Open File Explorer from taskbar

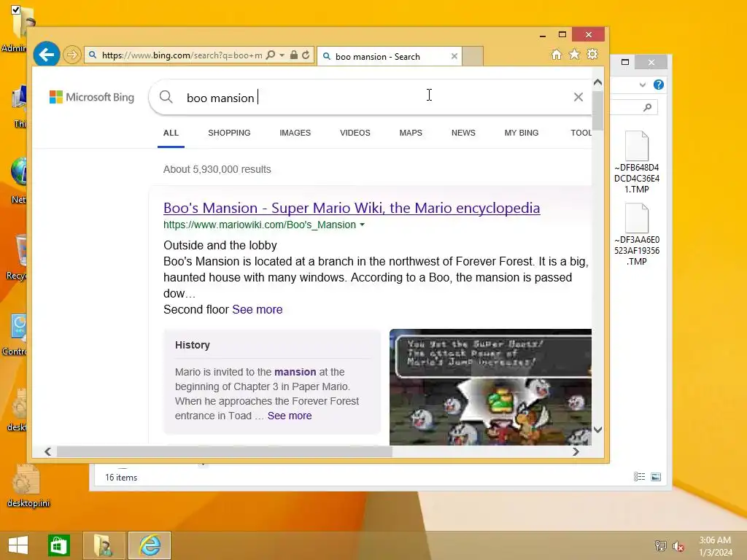pyautogui.click(x=104, y=545)
